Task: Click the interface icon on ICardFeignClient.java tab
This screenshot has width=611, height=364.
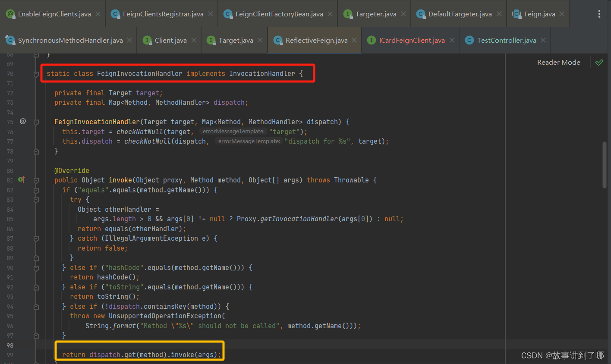Action: [371, 40]
